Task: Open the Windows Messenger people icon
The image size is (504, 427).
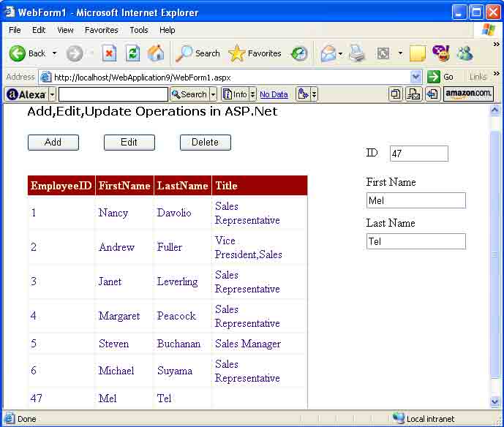Action: tap(465, 53)
